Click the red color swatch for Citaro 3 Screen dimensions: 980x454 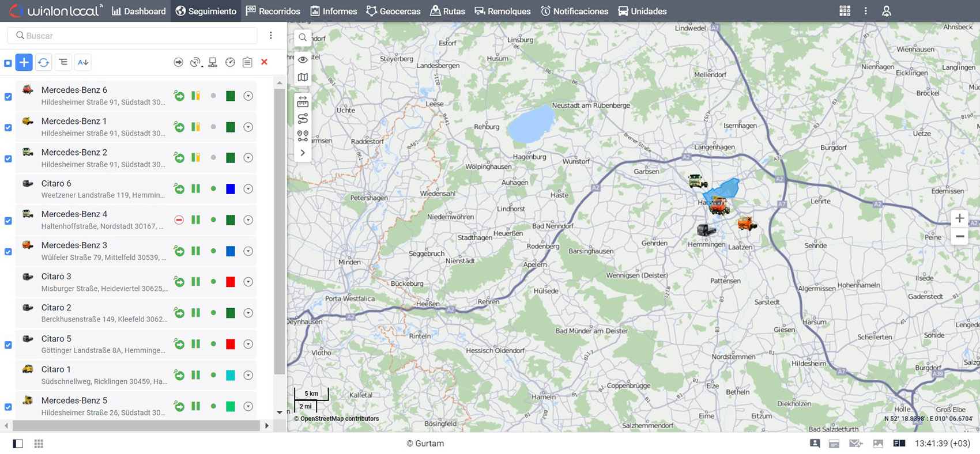[231, 282]
